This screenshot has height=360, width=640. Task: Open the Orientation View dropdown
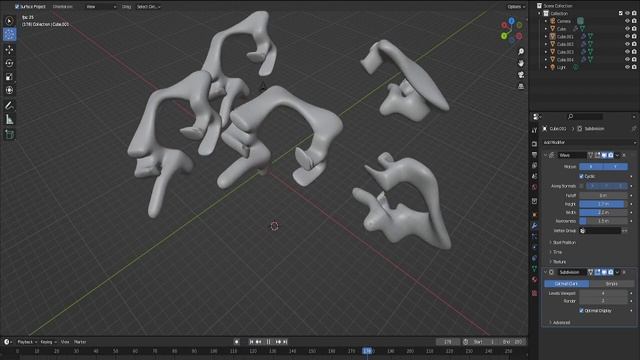(101, 7)
